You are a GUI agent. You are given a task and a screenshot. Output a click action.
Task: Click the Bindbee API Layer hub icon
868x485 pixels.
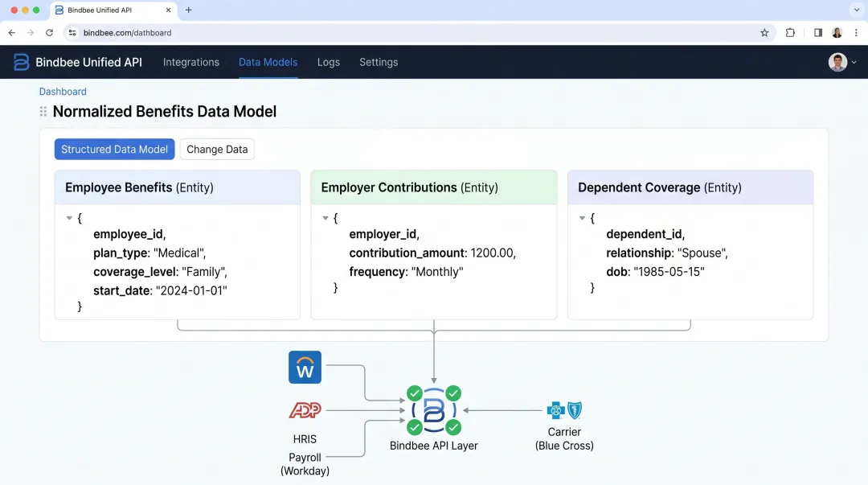pyautogui.click(x=433, y=411)
